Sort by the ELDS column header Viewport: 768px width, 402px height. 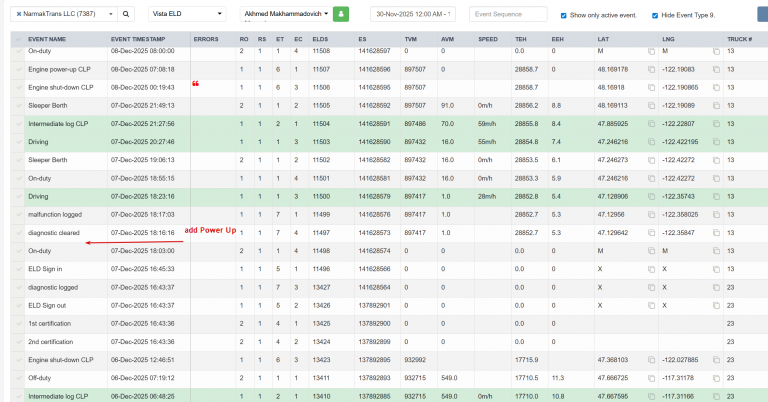coord(320,39)
